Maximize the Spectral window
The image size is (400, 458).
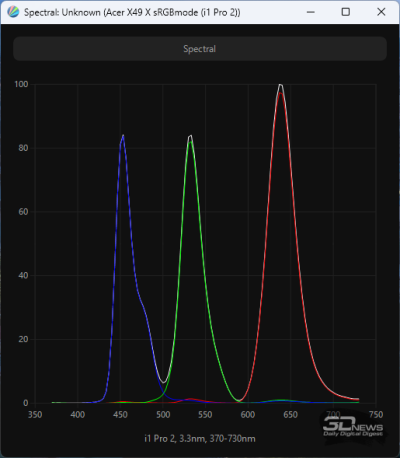click(346, 12)
